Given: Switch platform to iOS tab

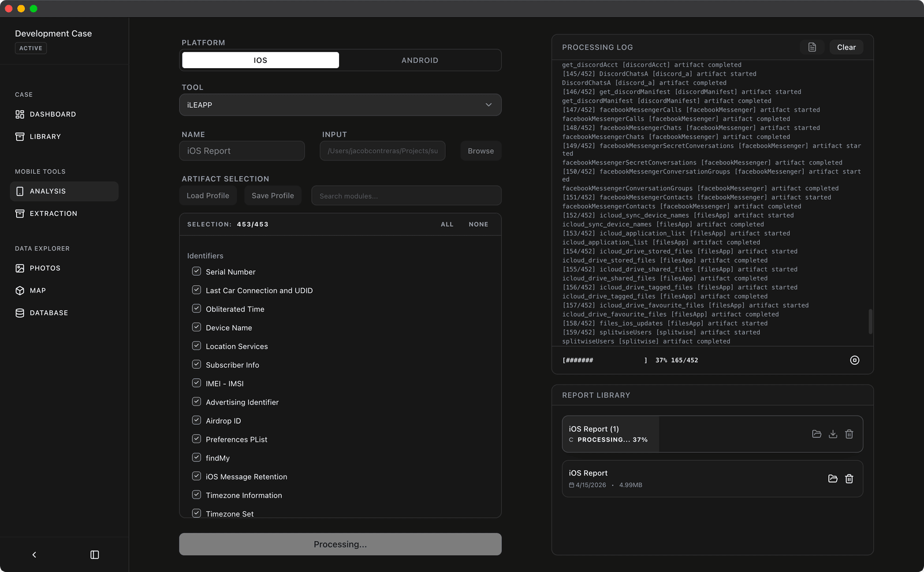Looking at the screenshot, I should click(260, 60).
